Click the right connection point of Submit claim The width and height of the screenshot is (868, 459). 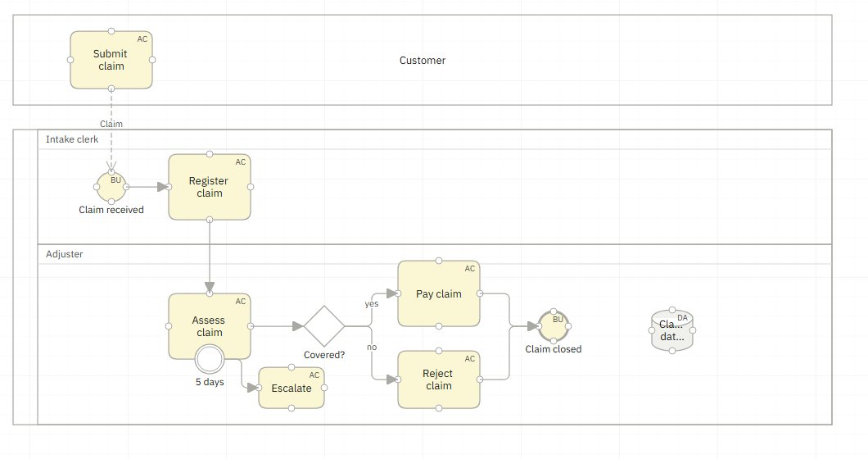(x=153, y=60)
